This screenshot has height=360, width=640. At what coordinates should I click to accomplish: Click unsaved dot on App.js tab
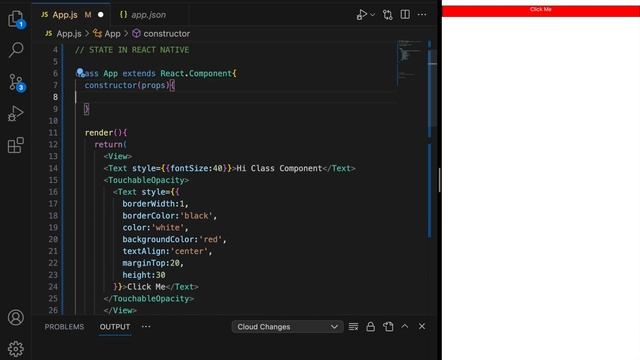(101, 15)
